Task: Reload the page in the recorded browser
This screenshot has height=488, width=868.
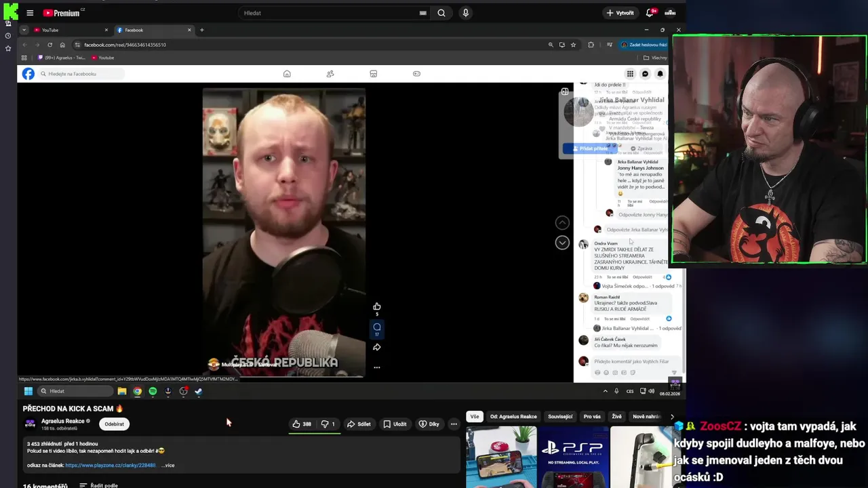Action: coord(50,45)
